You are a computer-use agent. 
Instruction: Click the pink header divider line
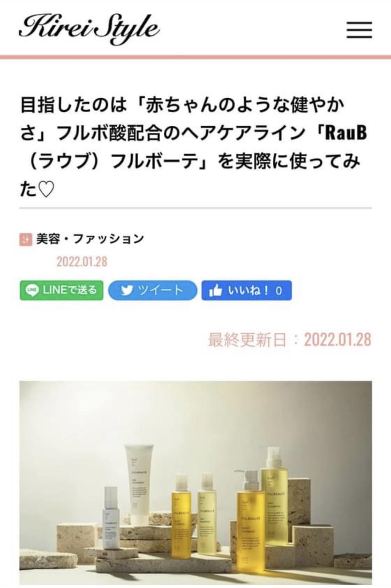195,57
